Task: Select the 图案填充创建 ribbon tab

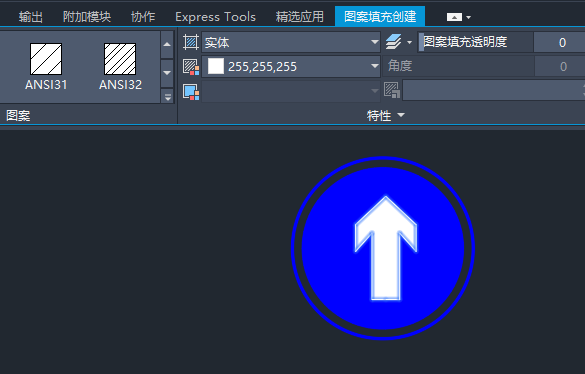Action: (380, 16)
